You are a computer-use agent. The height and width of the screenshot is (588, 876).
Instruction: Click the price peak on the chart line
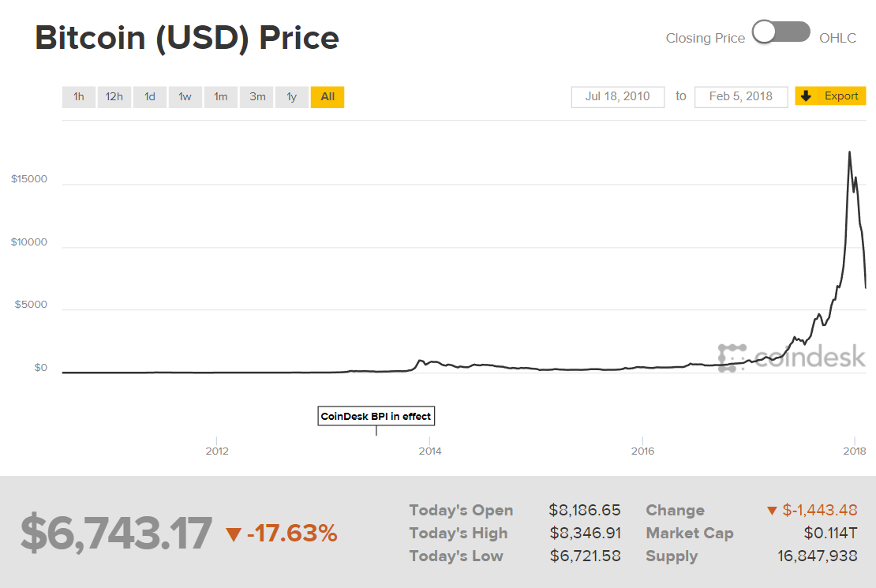[849, 152]
